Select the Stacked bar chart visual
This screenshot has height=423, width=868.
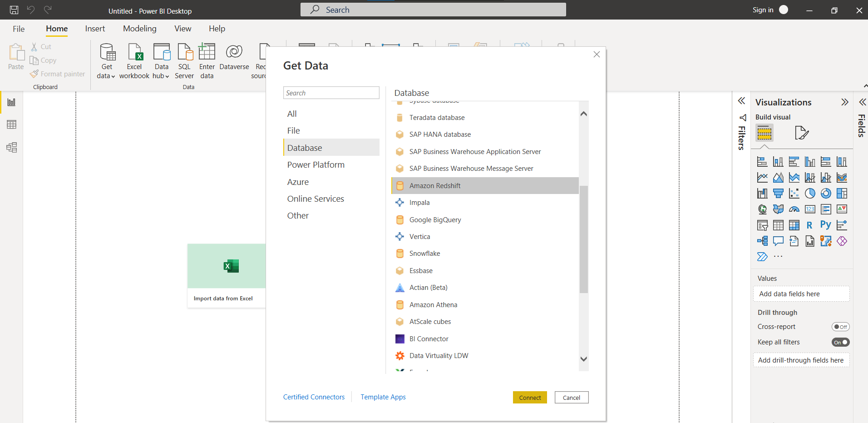[762, 162]
